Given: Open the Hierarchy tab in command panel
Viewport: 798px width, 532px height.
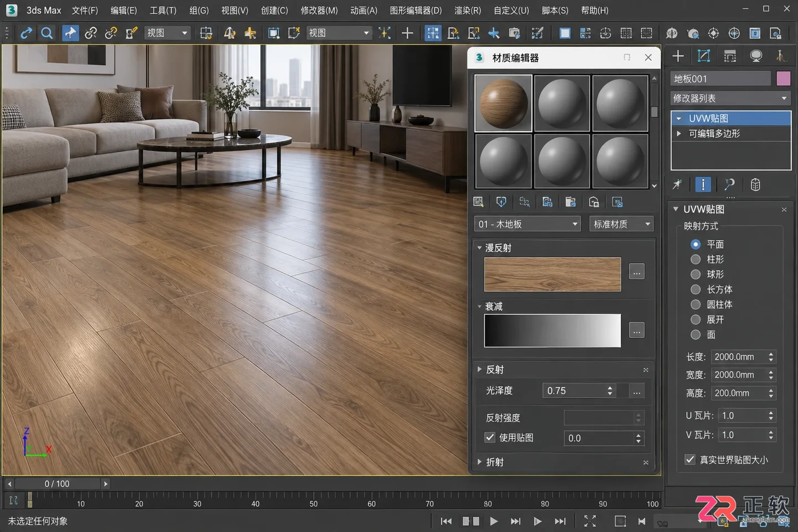Looking at the screenshot, I should 730,56.
